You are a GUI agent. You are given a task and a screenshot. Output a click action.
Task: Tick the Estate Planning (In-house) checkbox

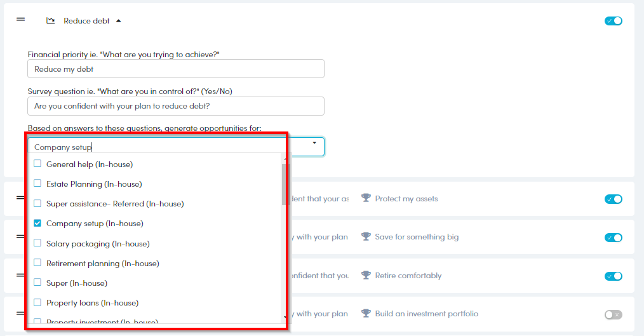coord(37,184)
